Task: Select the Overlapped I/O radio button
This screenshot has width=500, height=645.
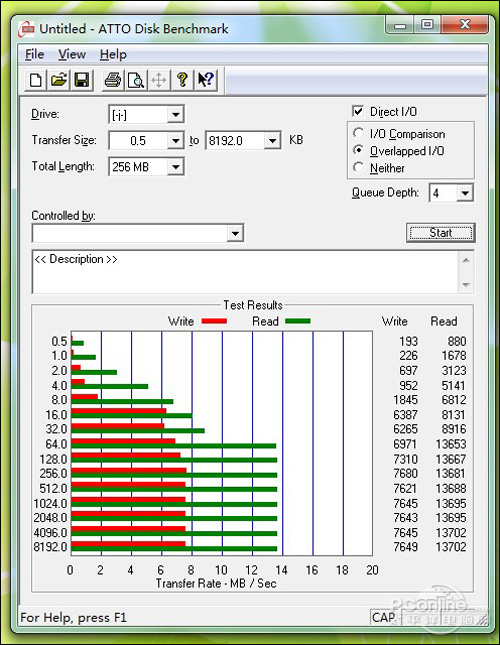Action: click(x=358, y=151)
